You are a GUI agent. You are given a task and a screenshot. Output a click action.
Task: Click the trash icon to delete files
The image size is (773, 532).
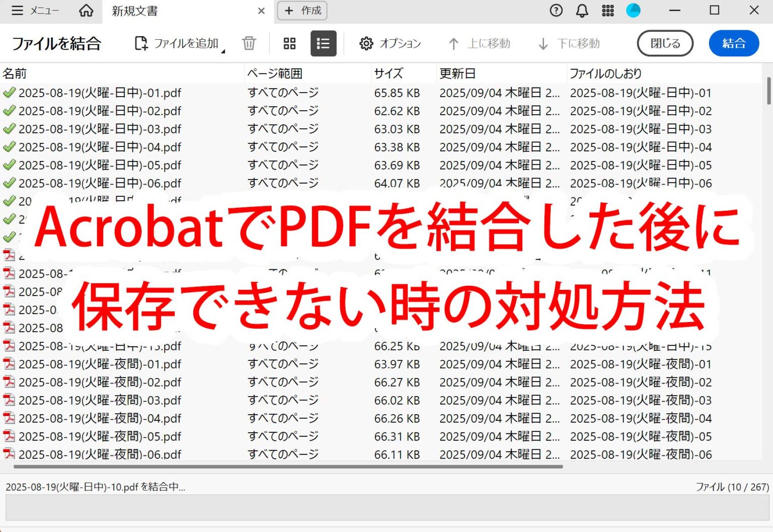249,43
